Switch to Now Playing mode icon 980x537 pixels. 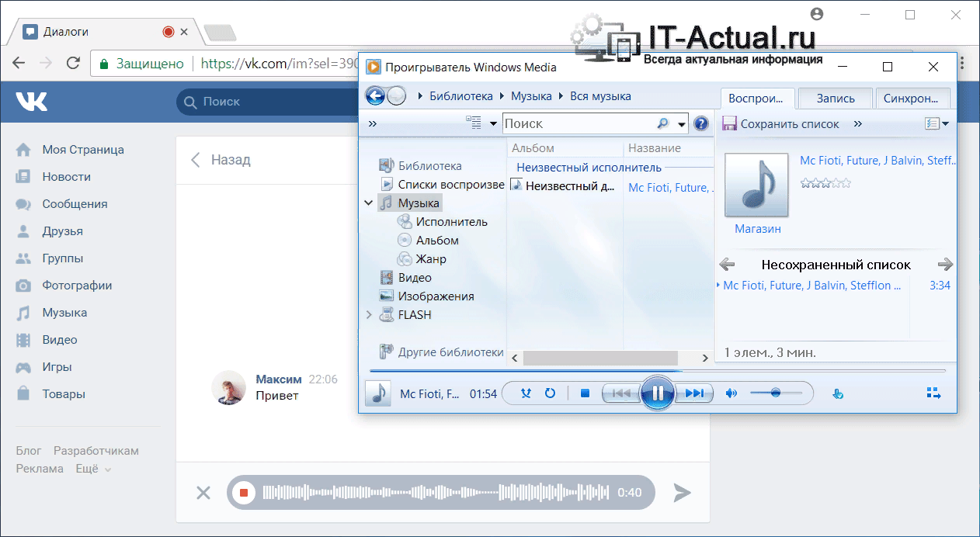tap(933, 393)
